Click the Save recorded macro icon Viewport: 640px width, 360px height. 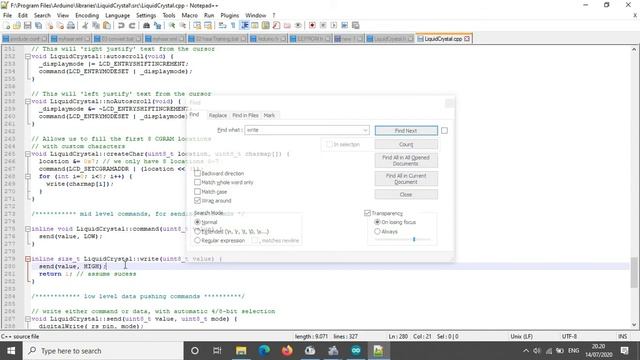[356, 26]
